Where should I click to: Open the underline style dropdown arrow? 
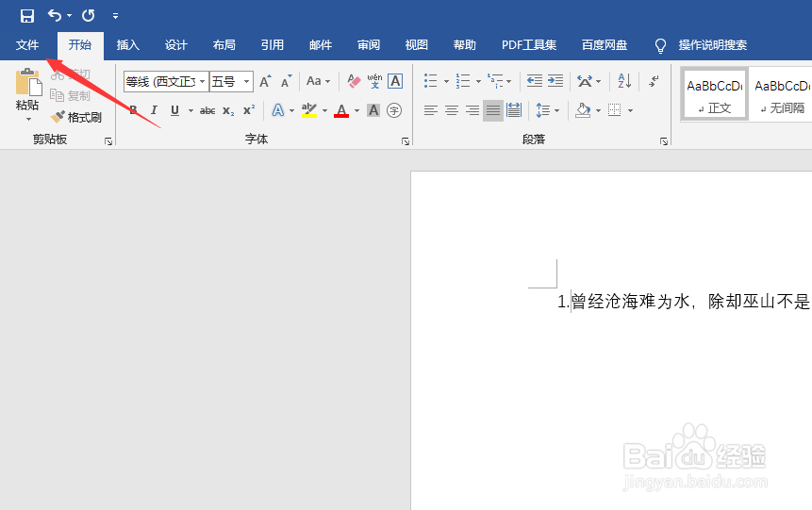(191, 111)
